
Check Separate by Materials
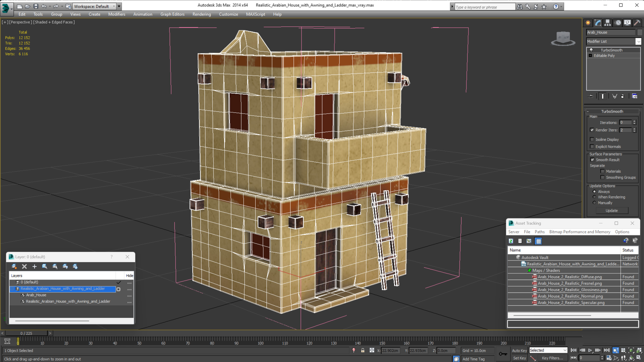pyautogui.click(x=602, y=171)
